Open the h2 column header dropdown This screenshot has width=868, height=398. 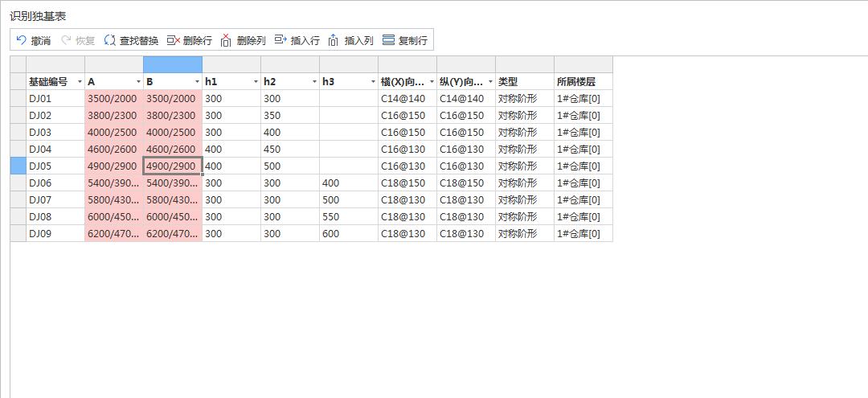click(315, 82)
